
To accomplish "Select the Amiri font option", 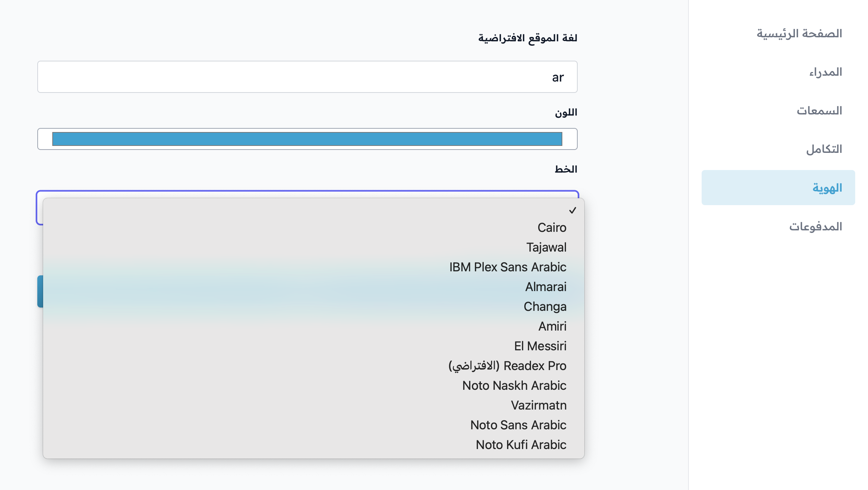I will (x=314, y=326).
